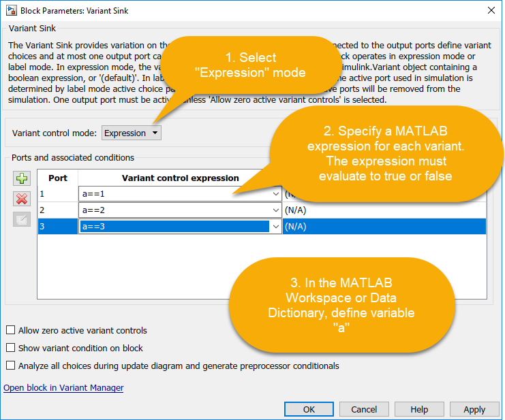Click the grayed edit variant icon
Viewport: 505px width, 420px height.
click(x=21, y=219)
